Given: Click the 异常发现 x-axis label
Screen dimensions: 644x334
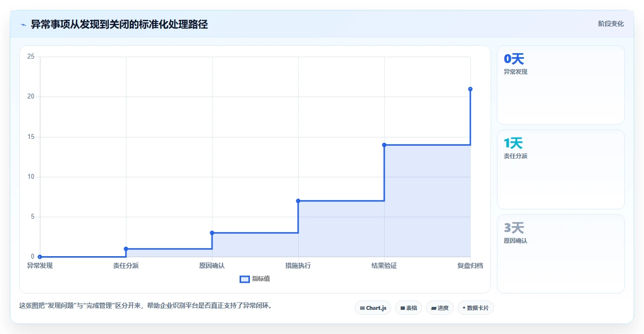Looking at the screenshot, I should (40, 266).
